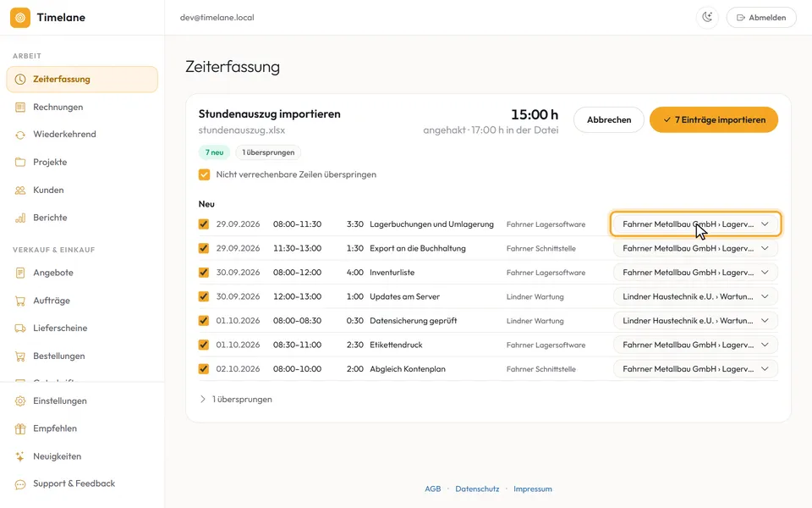
Task: Open Rechnungen via its sidebar icon
Action: [x=20, y=108]
